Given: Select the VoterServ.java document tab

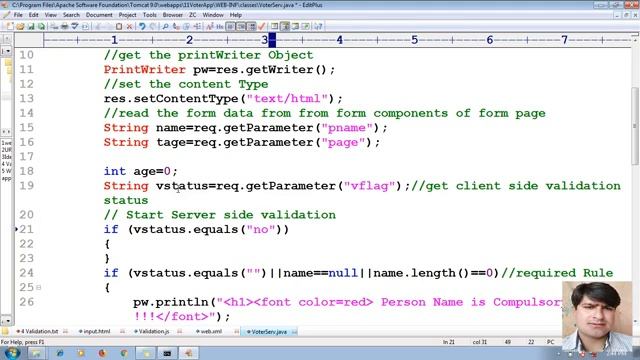Looking at the screenshot, I should pyautogui.click(x=269, y=331).
